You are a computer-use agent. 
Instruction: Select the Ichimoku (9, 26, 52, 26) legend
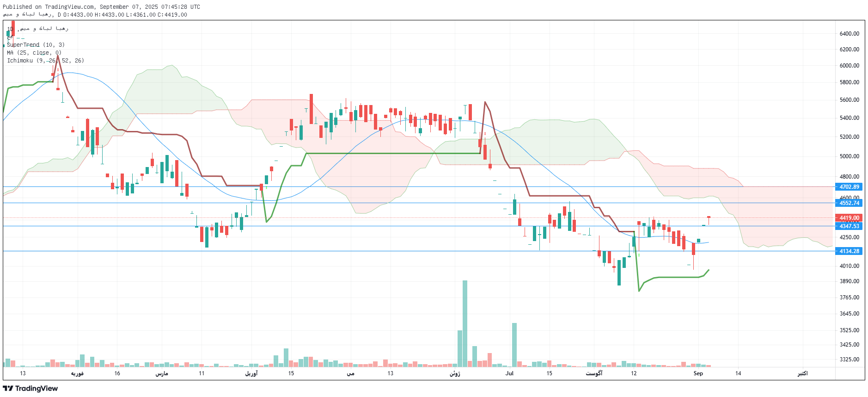pyautogui.click(x=45, y=61)
